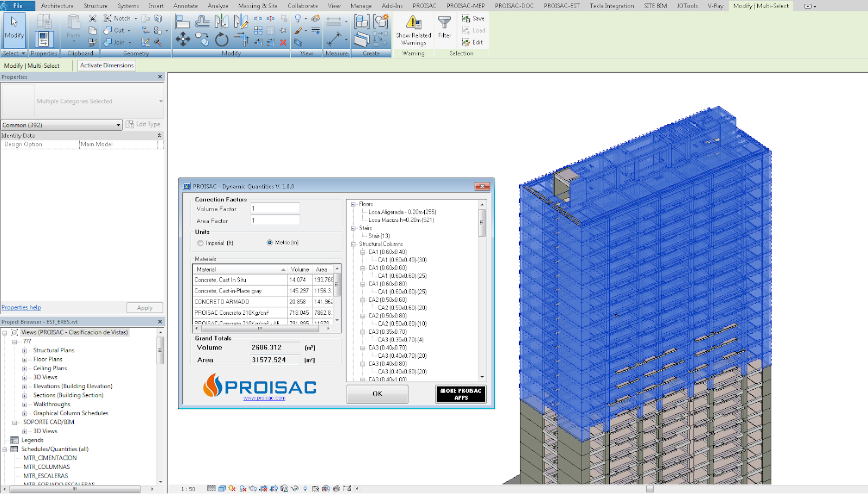Open the Tekla Integration ribbon tab
The height and width of the screenshot is (494, 868).
[612, 6]
